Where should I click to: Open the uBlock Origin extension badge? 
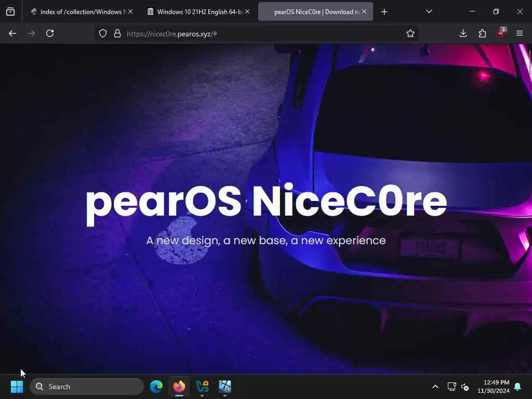[x=501, y=33]
